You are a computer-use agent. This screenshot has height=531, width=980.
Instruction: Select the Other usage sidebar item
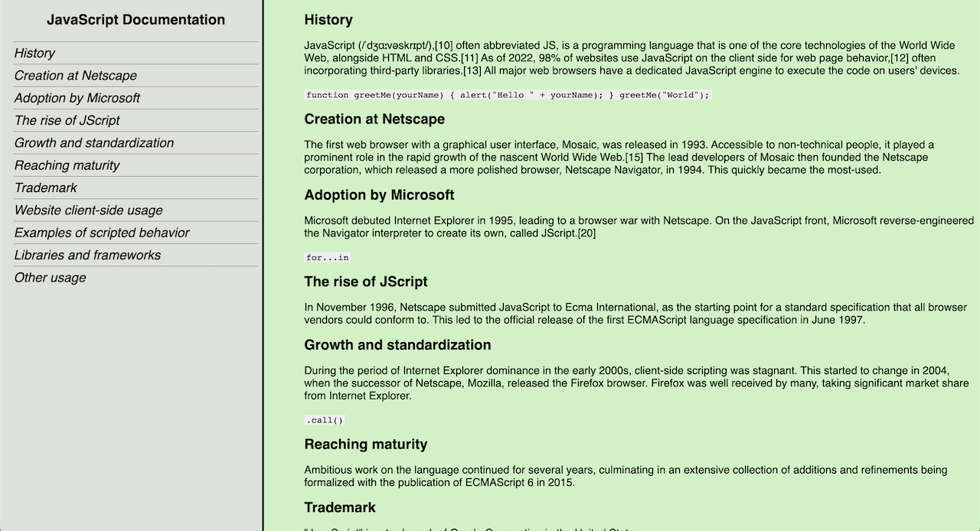pos(50,278)
